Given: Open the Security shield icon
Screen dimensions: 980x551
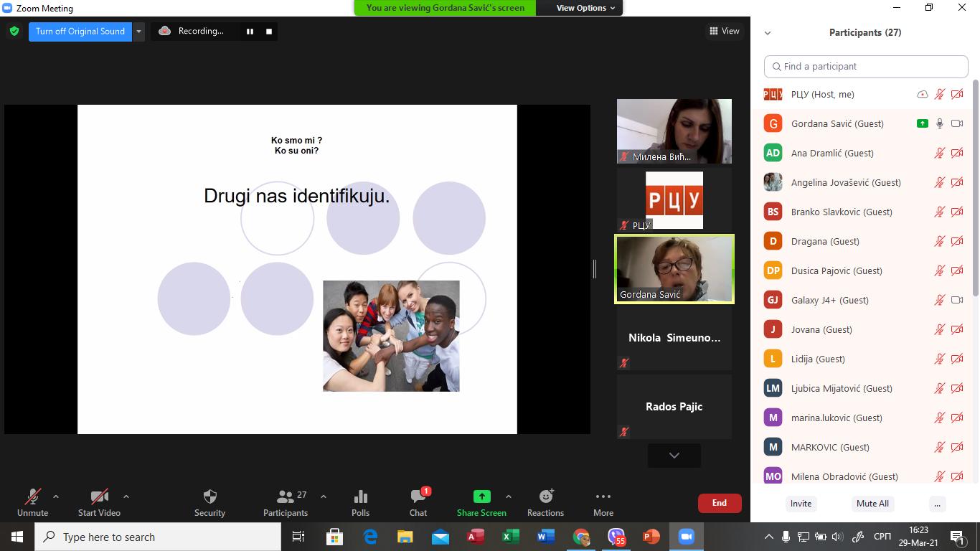Looking at the screenshot, I should (209, 497).
